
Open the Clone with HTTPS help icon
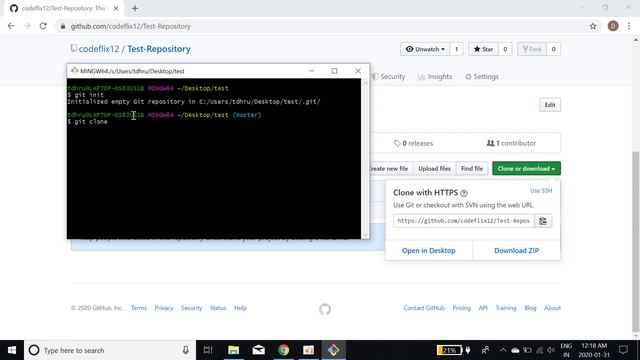point(464,193)
